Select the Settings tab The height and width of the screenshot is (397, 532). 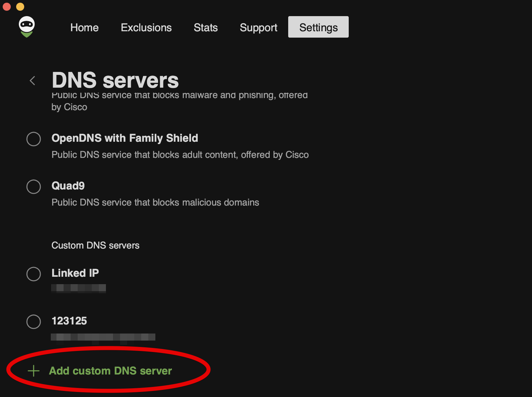(318, 27)
